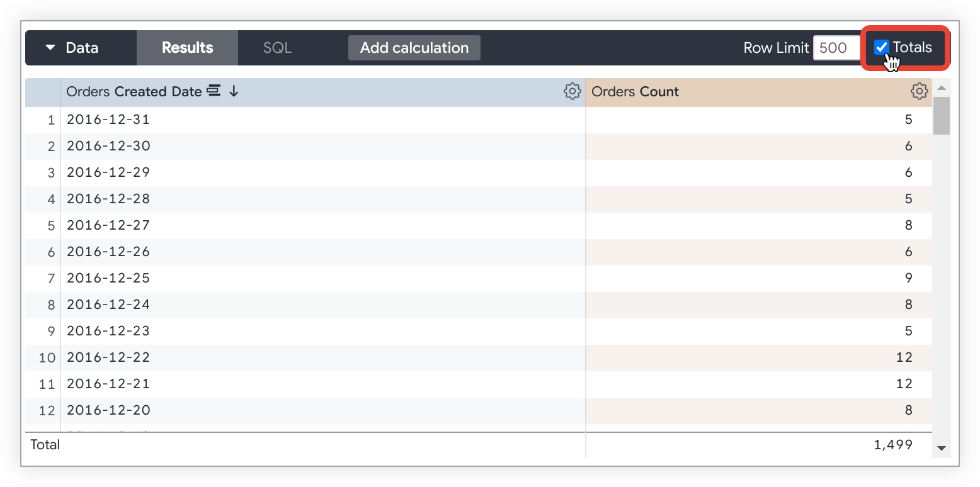980x487 pixels.
Task: Uncheck the Totals checkbox
Action: (881, 48)
